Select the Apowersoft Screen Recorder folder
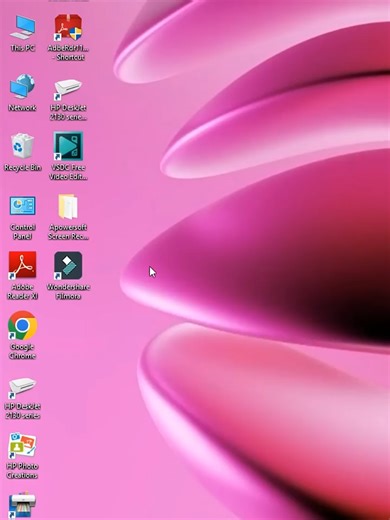The image size is (390, 520). tap(68, 207)
